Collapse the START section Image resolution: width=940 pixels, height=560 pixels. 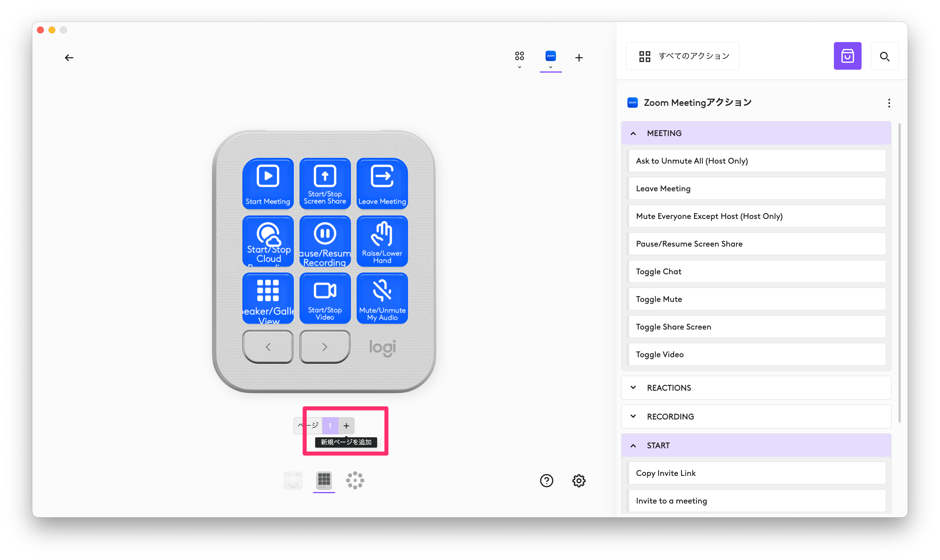633,445
